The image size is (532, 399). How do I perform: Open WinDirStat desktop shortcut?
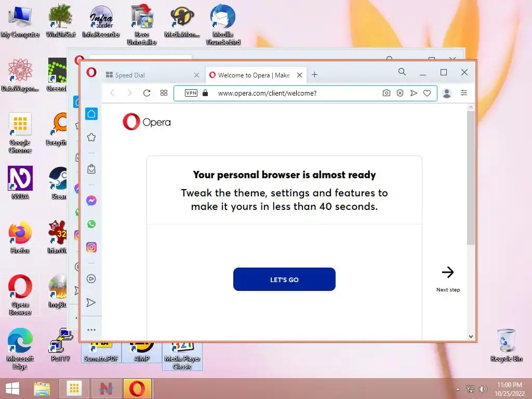coord(60,21)
